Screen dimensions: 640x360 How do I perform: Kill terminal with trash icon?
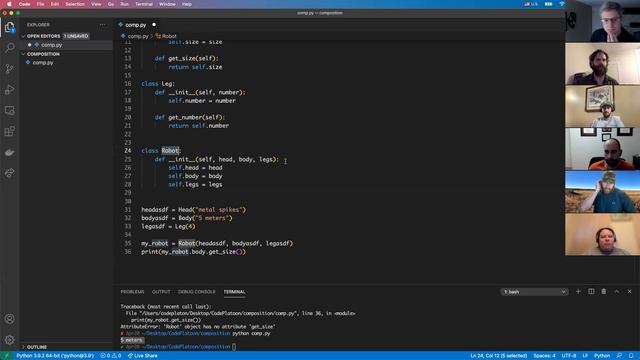tap(604, 291)
